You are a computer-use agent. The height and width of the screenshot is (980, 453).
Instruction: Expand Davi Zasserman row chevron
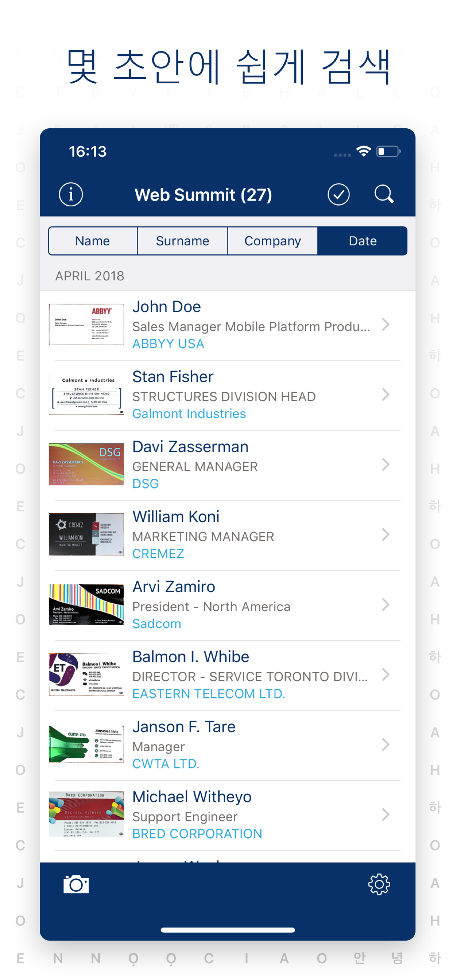coord(385,464)
